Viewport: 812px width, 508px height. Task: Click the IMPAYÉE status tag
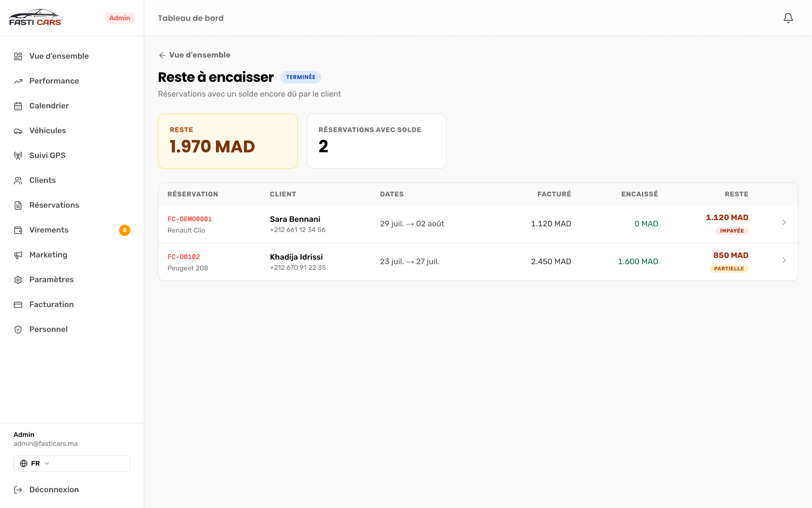tap(732, 231)
